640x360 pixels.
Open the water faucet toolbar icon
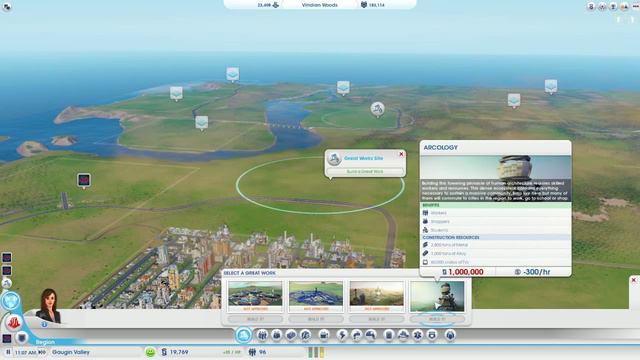click(x=356, y=335)
